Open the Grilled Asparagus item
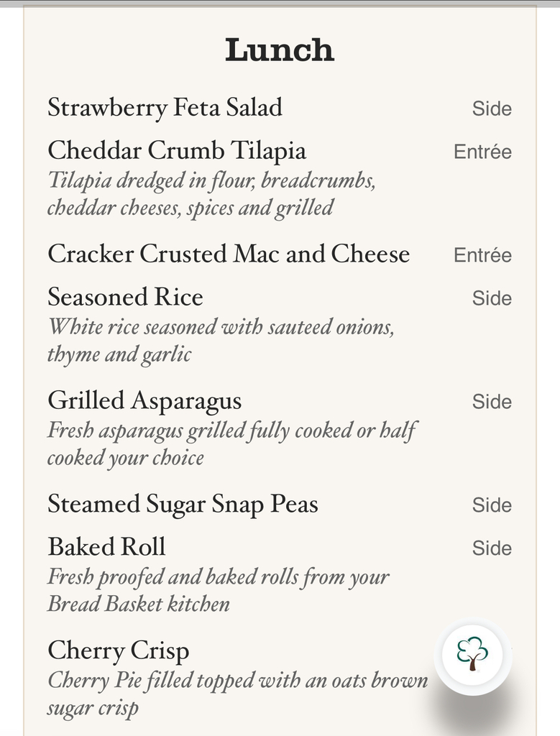 (144, 401)
